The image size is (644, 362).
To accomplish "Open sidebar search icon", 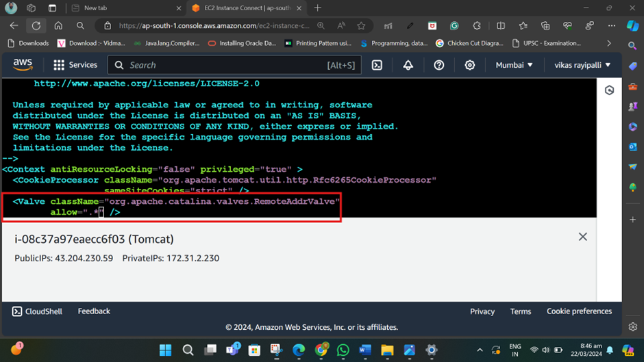I will click(632, 46).
